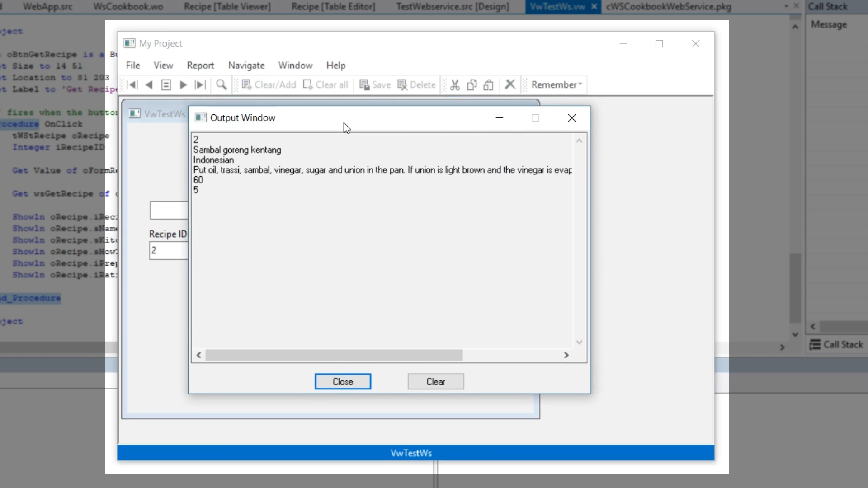The width and height of the screenshot is (868, 488).
Task: Click the Copy toolbar icon
Action: 472,85
